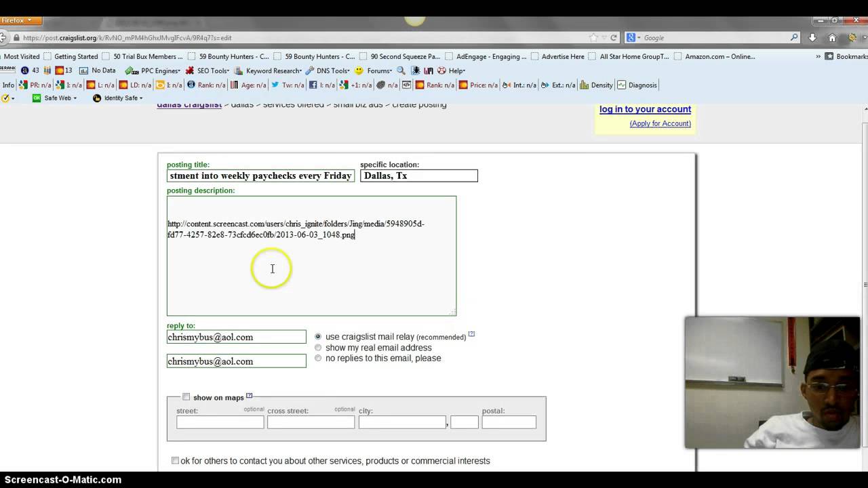Click the log in to your account link
This screenshot has height=488, width=868.
(x=645, y=109)
